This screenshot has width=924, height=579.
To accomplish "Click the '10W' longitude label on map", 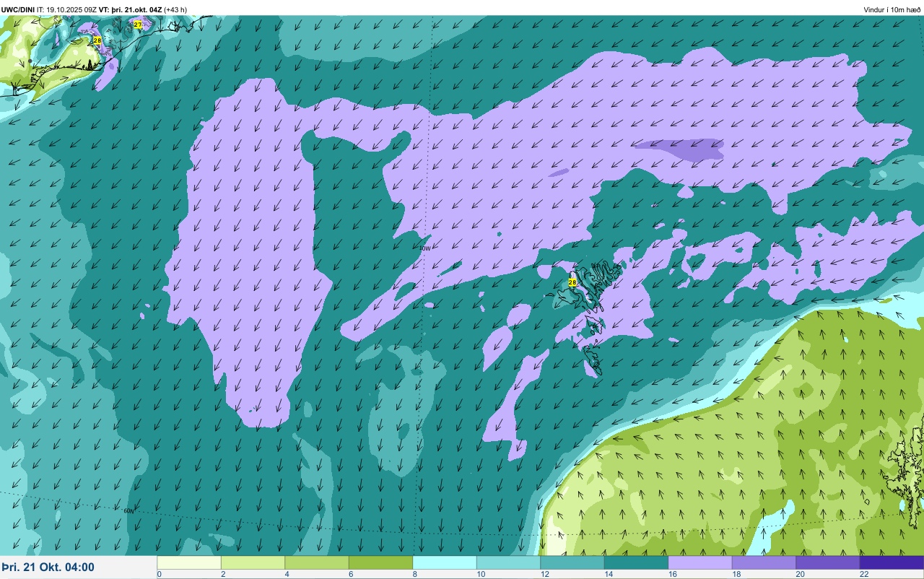I will tap(425, 248).
